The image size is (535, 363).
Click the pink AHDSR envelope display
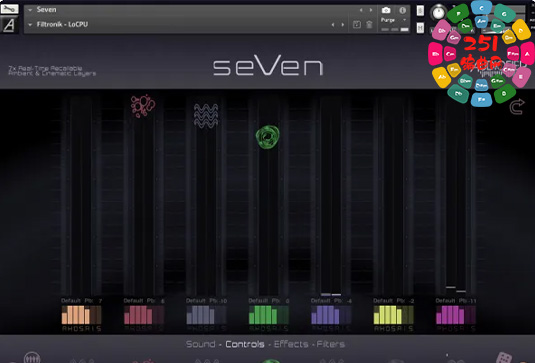144,315
